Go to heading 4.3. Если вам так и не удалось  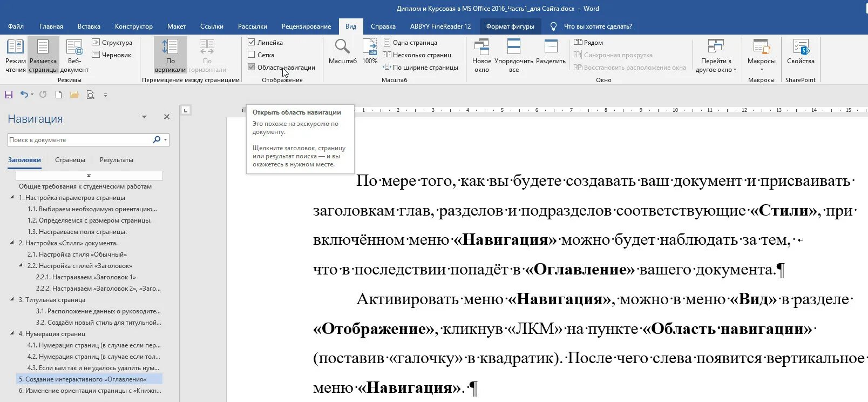[x=94, y=367]
